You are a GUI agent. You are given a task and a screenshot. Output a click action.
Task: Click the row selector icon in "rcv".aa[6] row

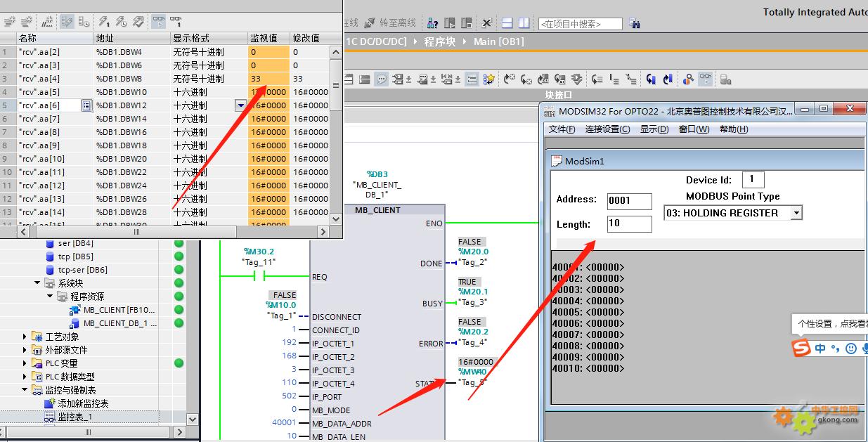(86, 105)
